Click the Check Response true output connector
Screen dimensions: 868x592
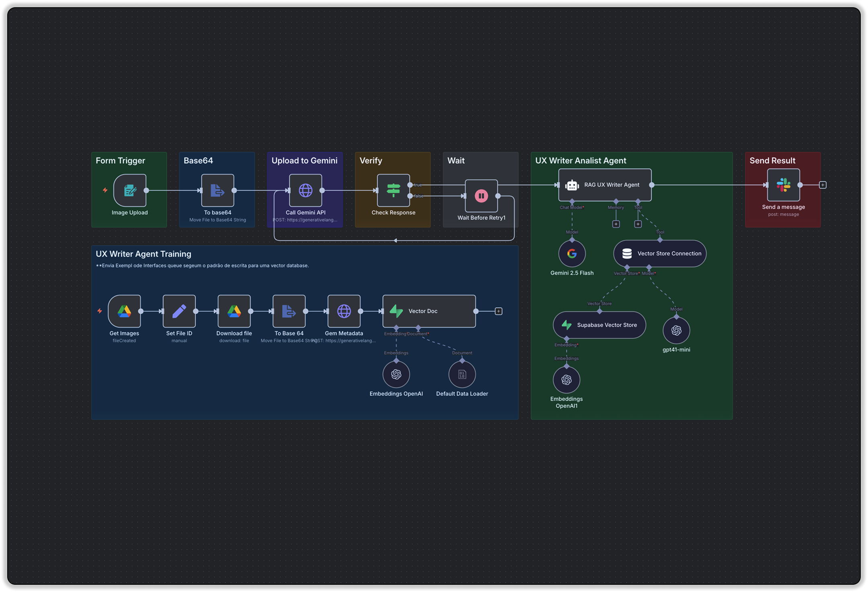(x=410, y=185)
